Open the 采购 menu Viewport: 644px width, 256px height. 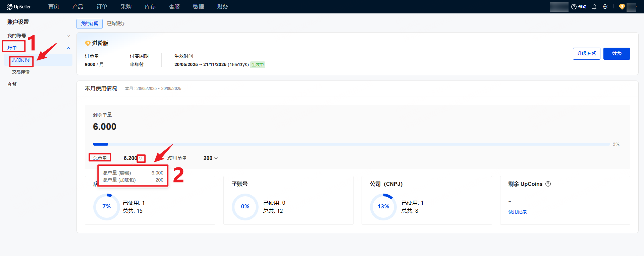(126, 7)
